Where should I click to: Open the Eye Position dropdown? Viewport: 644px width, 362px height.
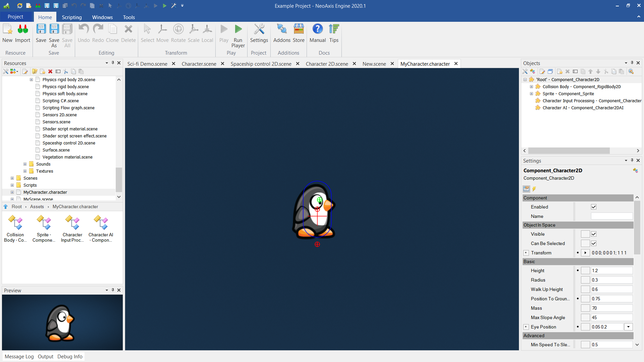[x=628, y=327]
